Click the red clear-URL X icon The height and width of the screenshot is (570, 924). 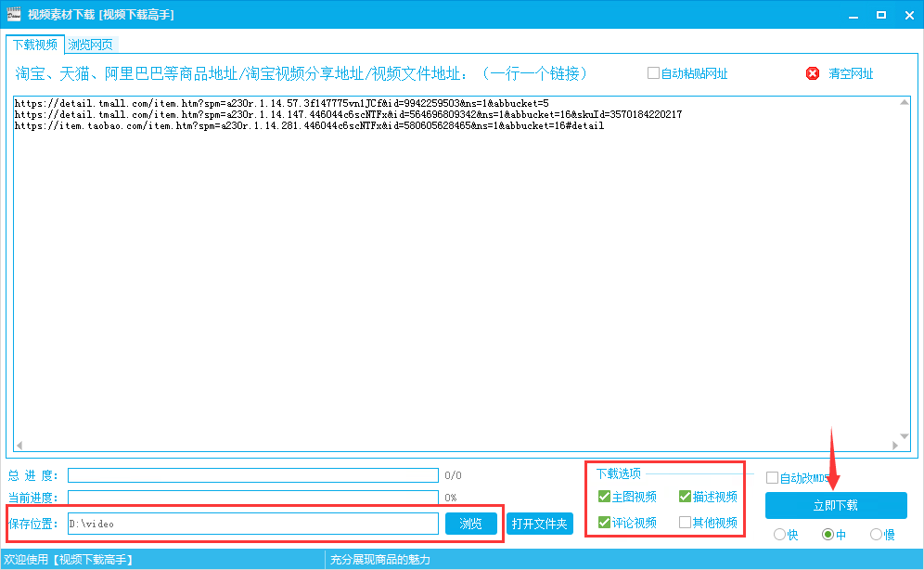(813, 73)
